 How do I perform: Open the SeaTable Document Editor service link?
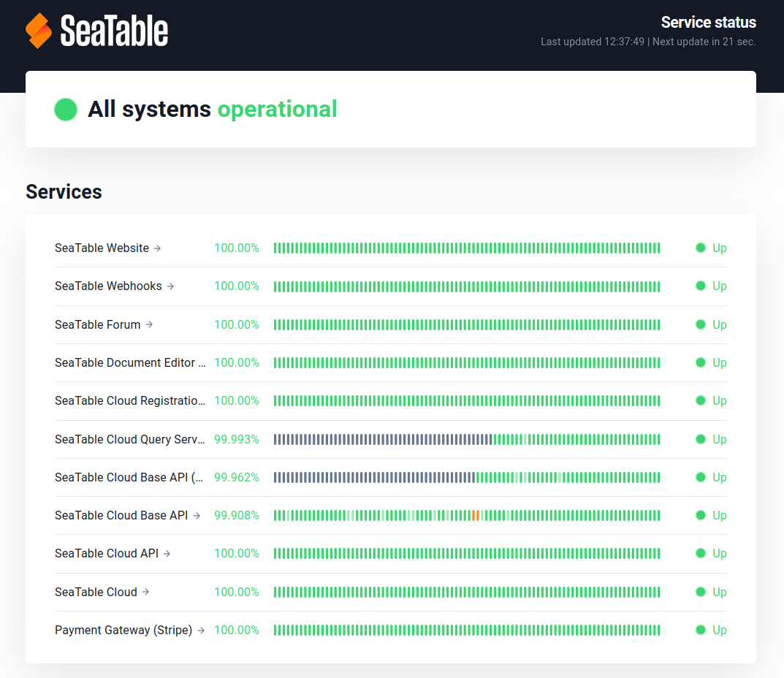pyautogui.click(x=130, y=362)
